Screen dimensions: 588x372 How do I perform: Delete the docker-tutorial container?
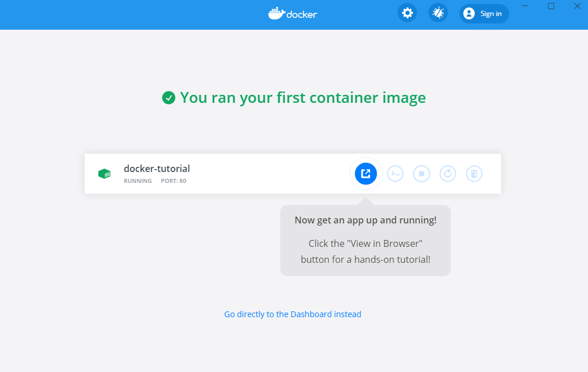tap(474, 174)
